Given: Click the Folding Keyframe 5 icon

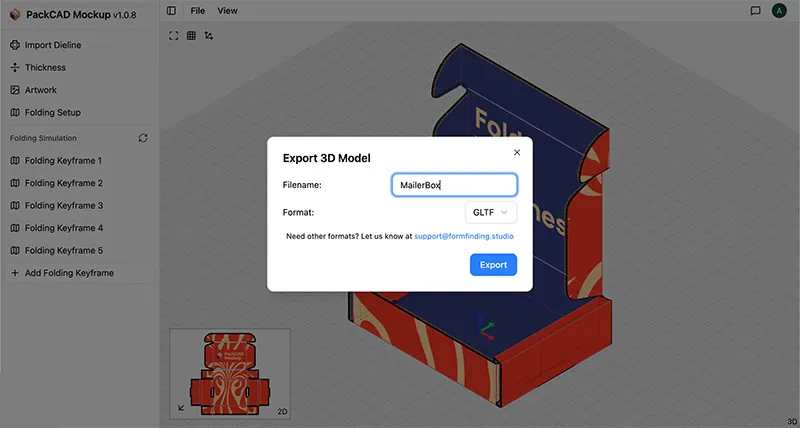Looking at the screenshot, I should (x=15, y=250).
